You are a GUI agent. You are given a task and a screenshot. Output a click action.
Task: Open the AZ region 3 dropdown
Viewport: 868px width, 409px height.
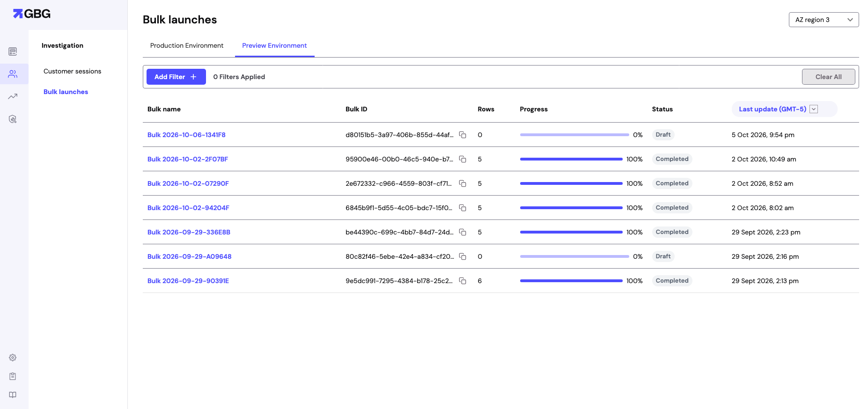pos(824,20)
